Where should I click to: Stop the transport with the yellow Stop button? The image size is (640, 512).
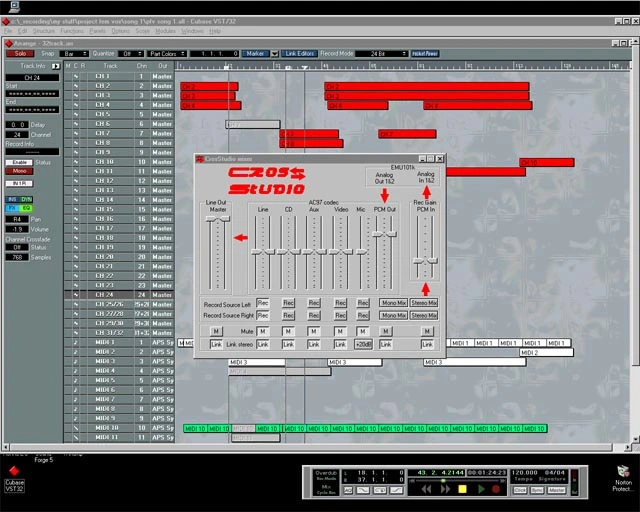click(x=462, y=489)
